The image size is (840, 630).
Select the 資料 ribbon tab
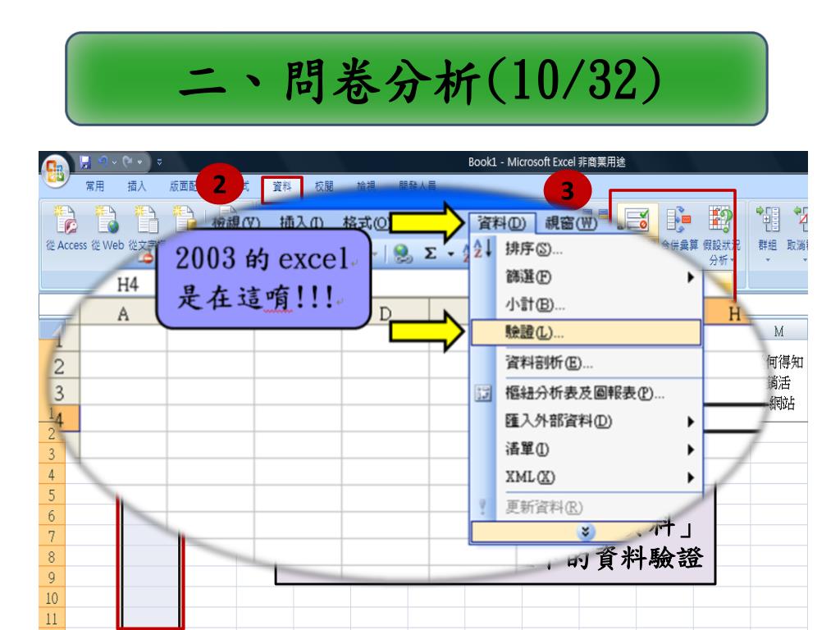point(282,186)
